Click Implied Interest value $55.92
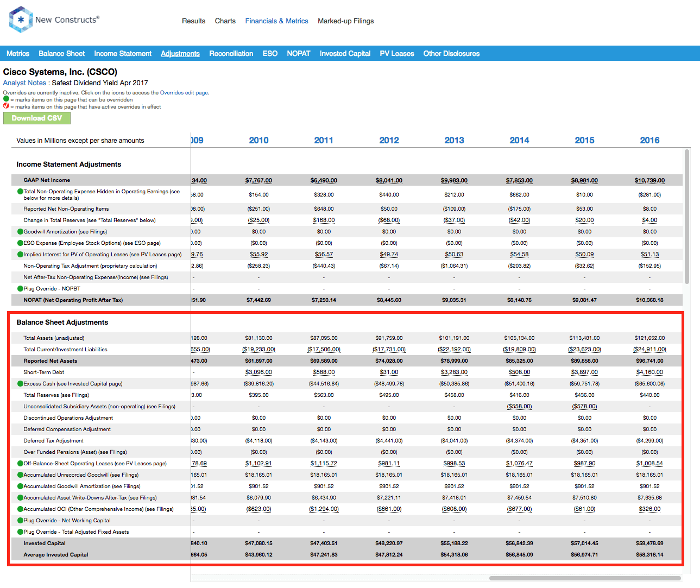The height and width of the screenshot is (588, 700). (x=258, y=255)
